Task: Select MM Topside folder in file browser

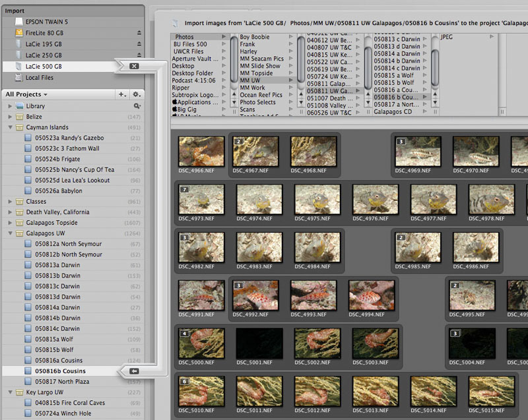Action: pos(257,73)
